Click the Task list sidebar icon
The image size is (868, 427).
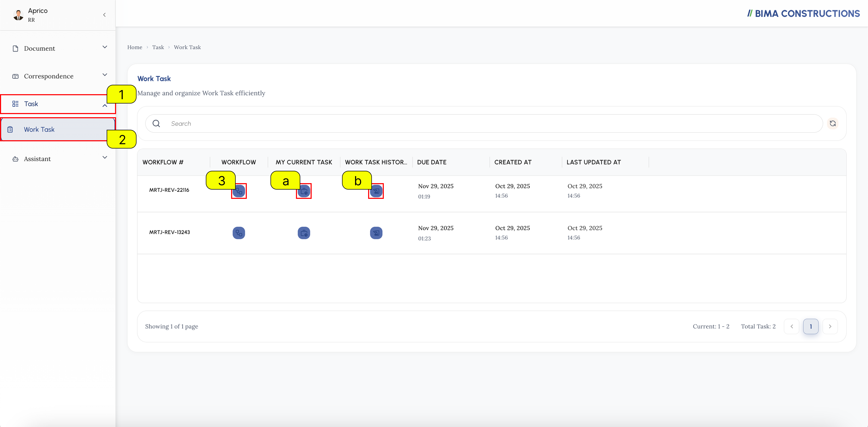[15, 104]
